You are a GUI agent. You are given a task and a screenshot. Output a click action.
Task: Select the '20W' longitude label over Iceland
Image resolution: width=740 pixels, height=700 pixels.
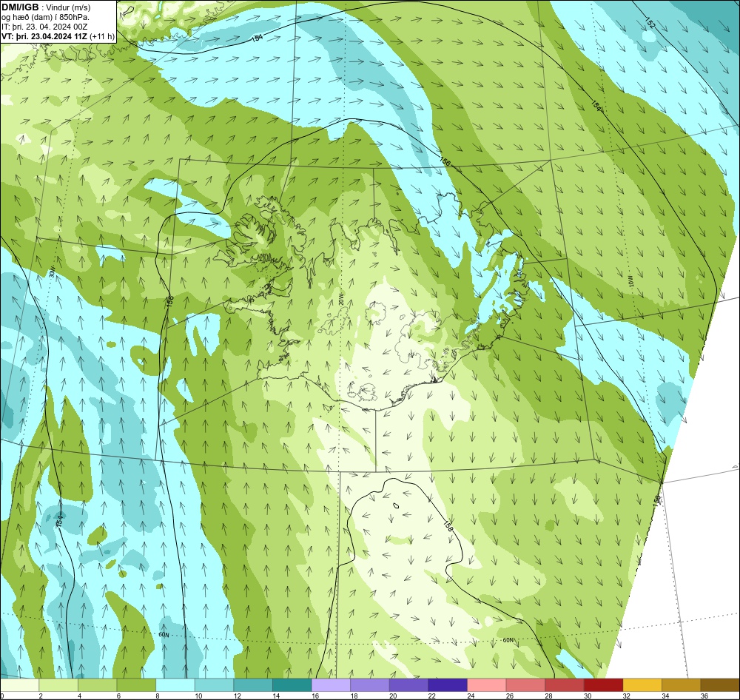tap(340, 299)
